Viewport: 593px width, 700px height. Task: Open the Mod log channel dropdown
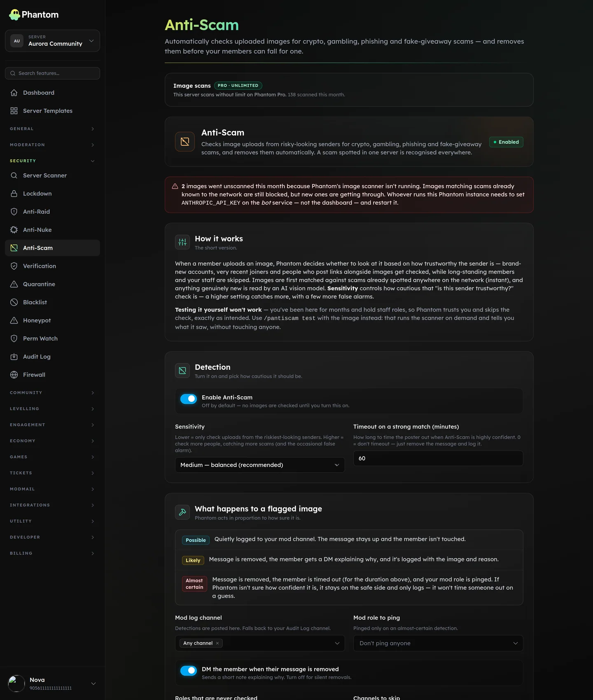260,643
